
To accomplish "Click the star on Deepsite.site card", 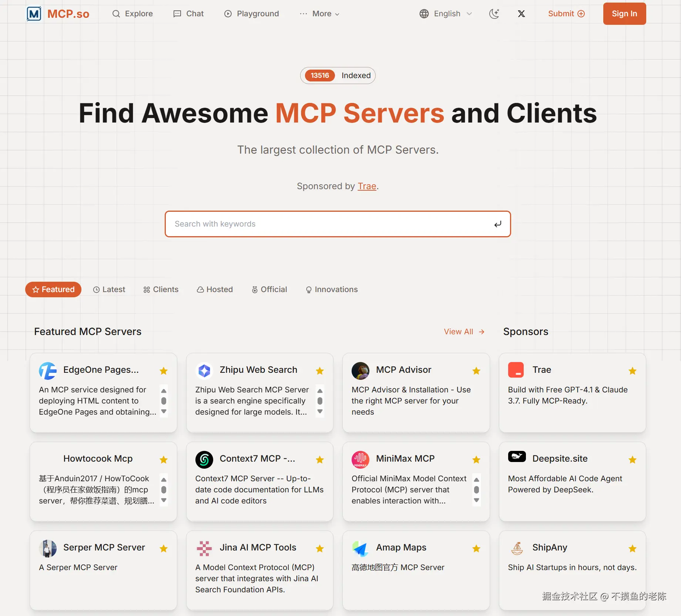I will (633, 459).
